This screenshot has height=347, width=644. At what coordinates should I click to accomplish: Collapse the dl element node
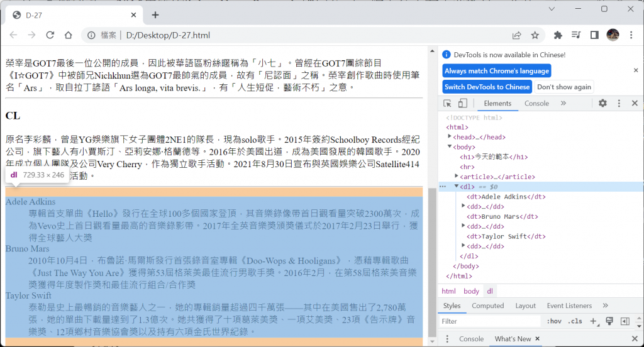coord(457,186)
